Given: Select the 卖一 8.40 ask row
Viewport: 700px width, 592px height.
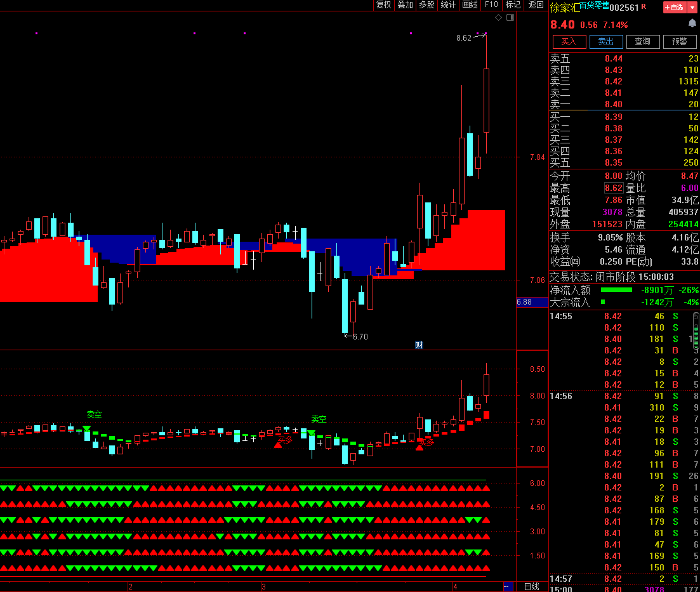Looking at the screenshot, I should point(624,104).
